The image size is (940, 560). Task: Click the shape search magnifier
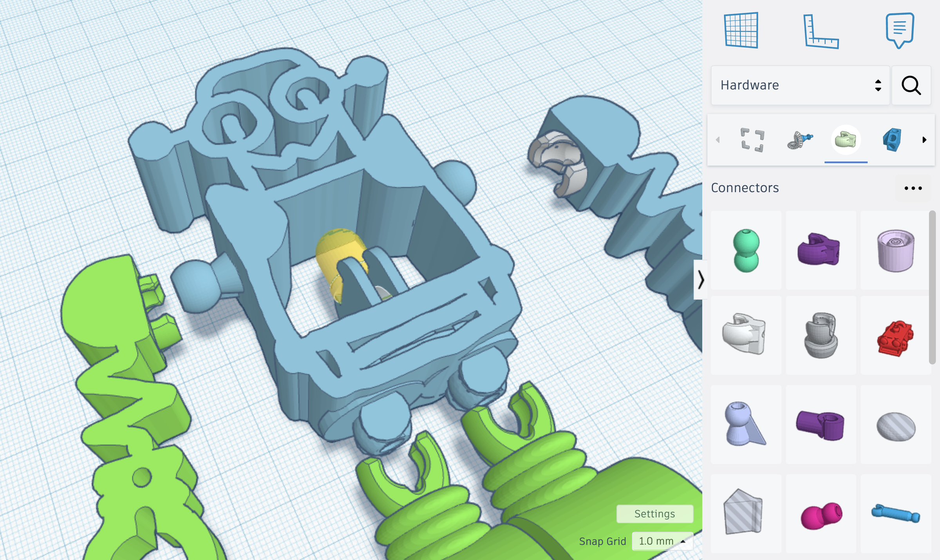click(x=911, y=85)
